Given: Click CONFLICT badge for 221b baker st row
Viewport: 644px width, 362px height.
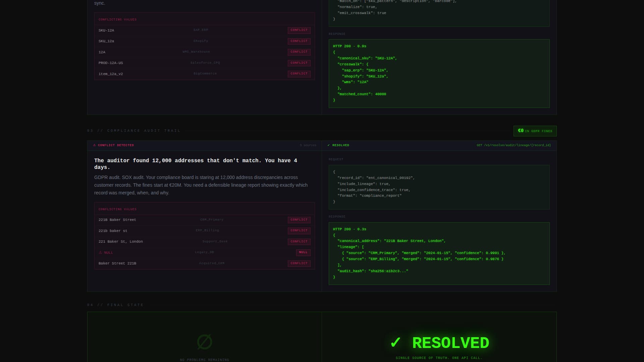Looking at the screenshot, I should point(299,231).
